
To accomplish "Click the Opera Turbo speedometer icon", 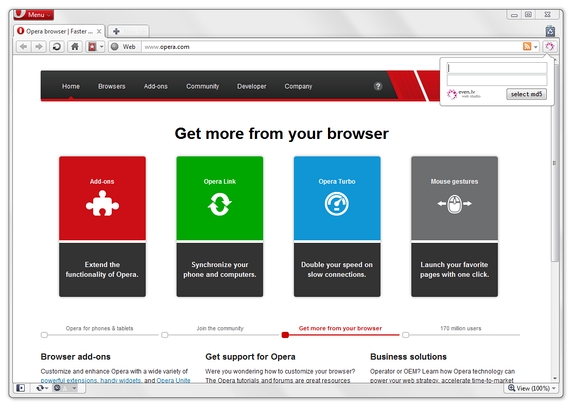I will coord(337,204).
